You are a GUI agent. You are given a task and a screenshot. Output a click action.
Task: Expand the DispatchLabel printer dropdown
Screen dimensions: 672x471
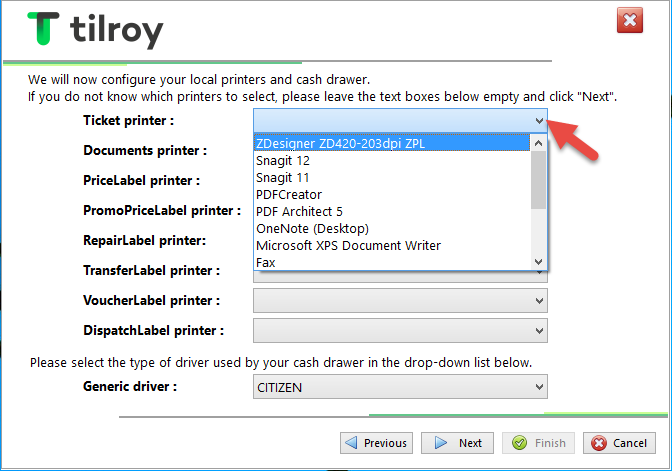point(400,330)
